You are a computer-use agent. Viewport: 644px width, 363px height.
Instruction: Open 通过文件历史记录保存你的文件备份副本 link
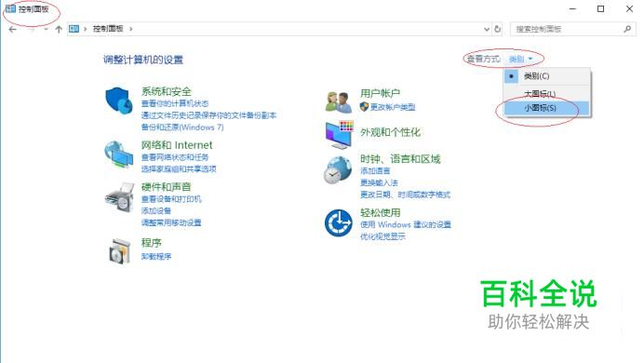pyautogui.click(x=208, y=115)
